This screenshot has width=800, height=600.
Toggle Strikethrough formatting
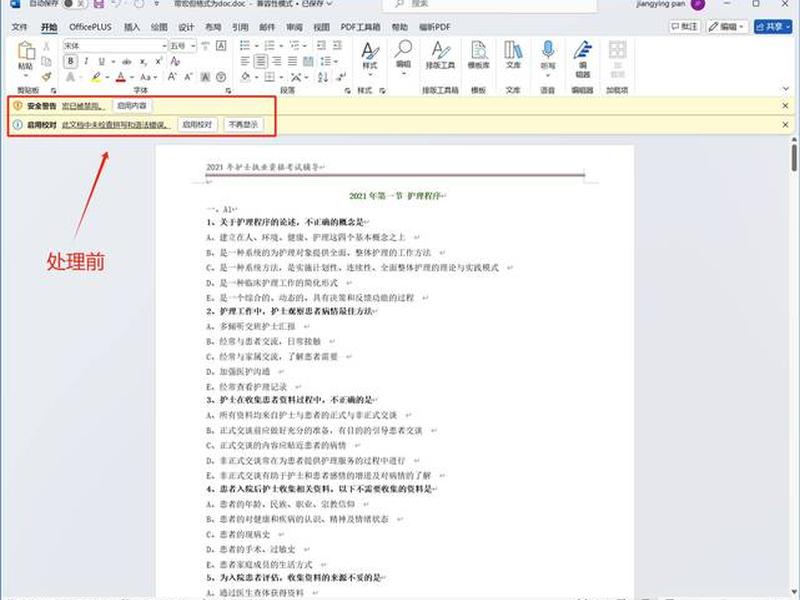[x=127, y=61]
